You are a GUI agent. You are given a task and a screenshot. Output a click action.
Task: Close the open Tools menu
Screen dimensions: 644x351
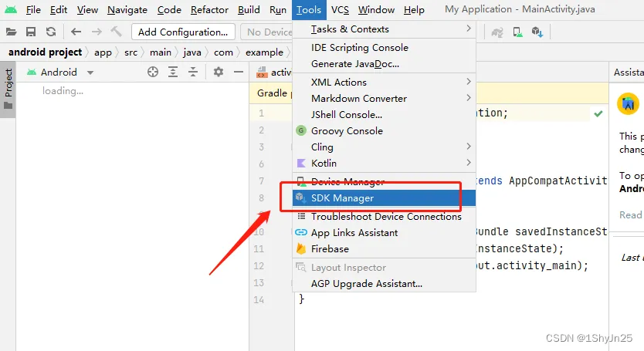point(309,9)
